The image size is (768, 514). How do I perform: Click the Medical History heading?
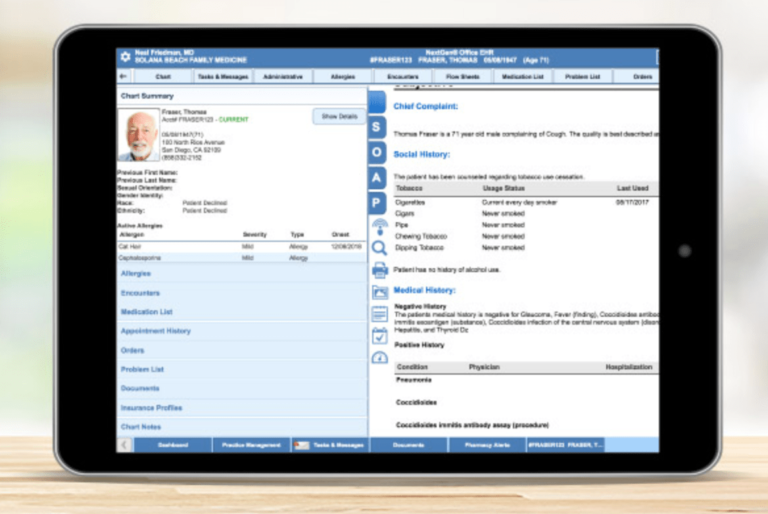(x=425, y=290)
